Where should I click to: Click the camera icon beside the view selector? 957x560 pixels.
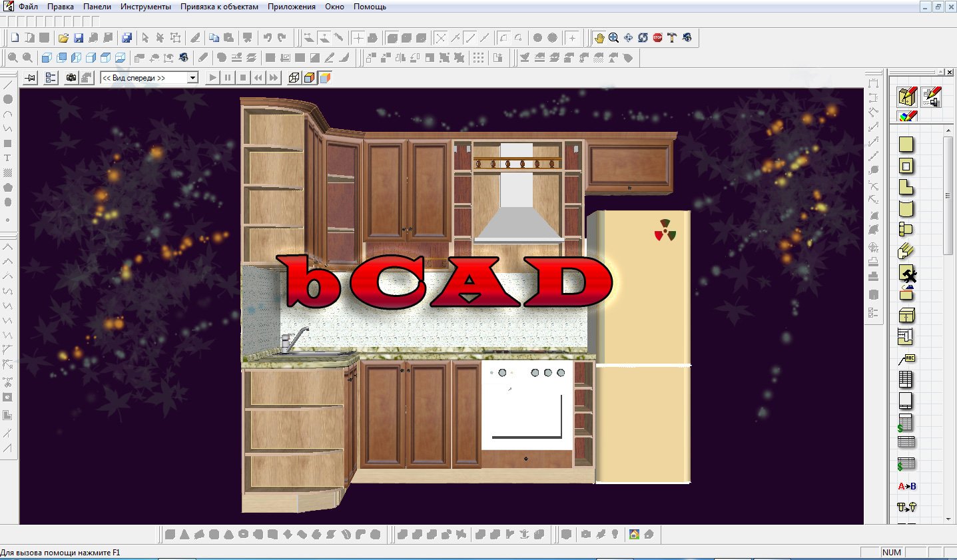coord(71,78)
